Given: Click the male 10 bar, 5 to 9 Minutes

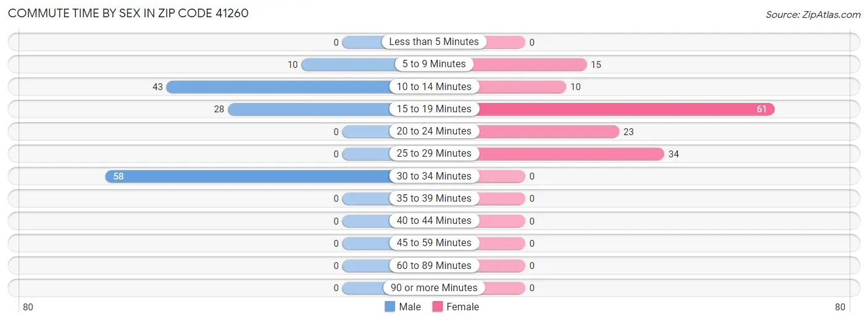Looking at the screenshot, I should point(349,64).
